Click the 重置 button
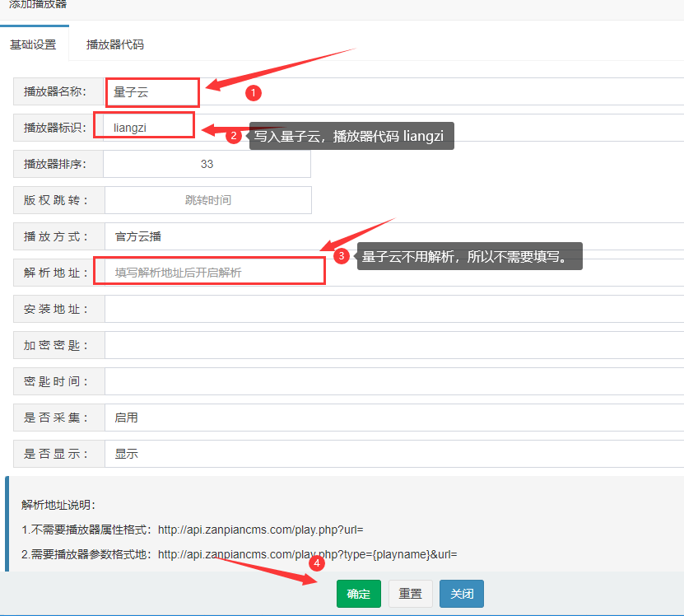684x616 pixels. pyautogui.click(x=410, y=594)
